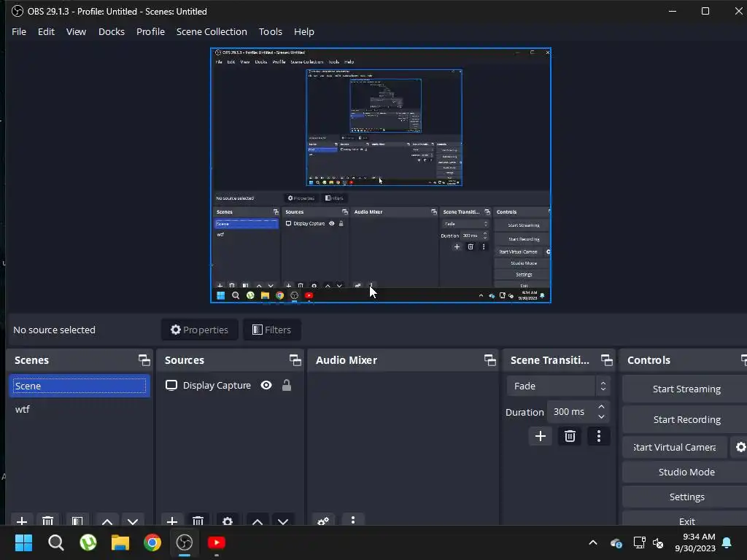Select the 'wtf' scene

[x=80, y=409]
